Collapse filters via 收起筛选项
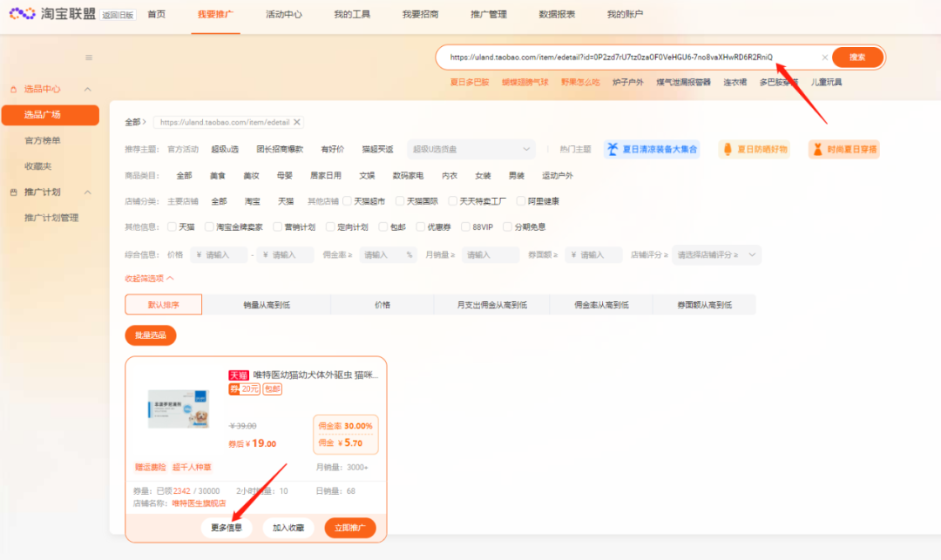The image size is (941, 560). [x=150, y=278]
